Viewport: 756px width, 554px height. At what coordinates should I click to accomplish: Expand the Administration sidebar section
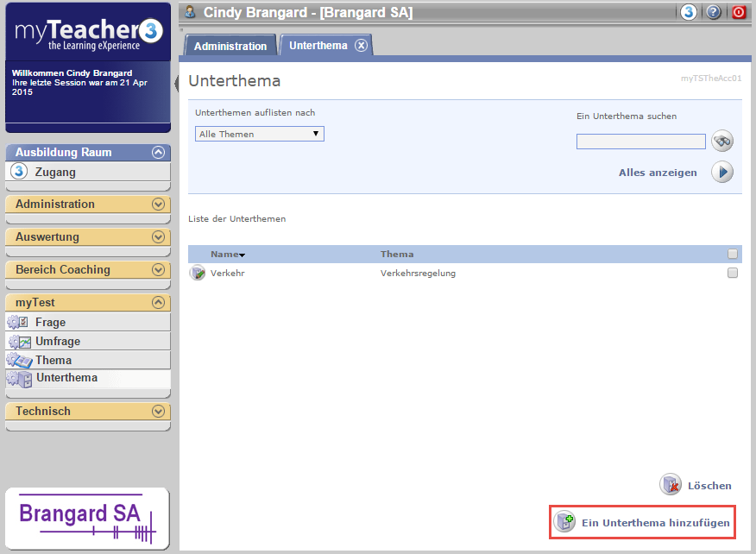click(x=157, y=205)
